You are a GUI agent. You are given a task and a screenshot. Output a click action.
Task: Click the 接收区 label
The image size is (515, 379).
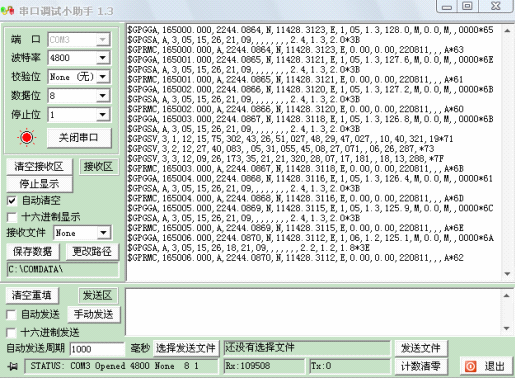(98, 166)
